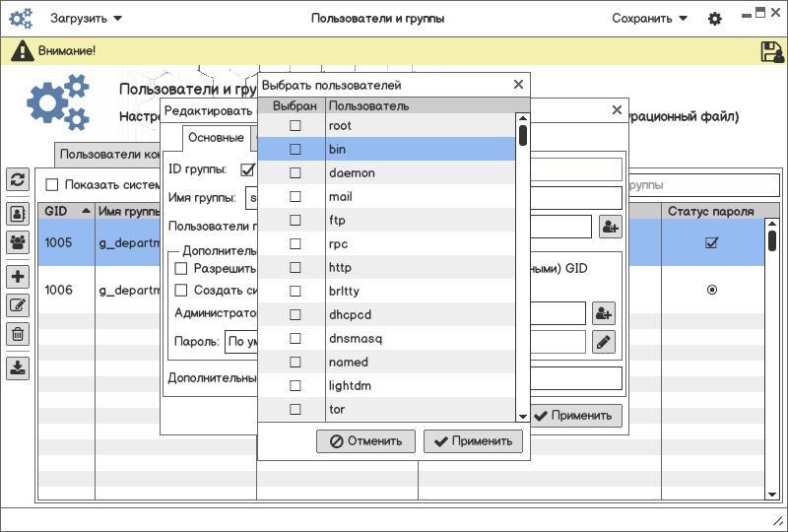Screen dimensions: 788x532
Task: Click the groups icon in left toolbar
Action: point(18,241)
